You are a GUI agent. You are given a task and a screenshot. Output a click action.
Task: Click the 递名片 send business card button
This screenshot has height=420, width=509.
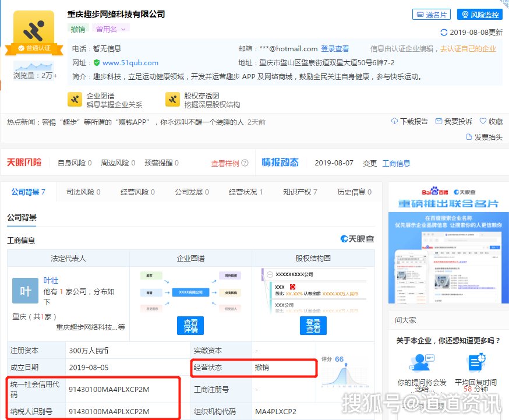tap(431, 15)
